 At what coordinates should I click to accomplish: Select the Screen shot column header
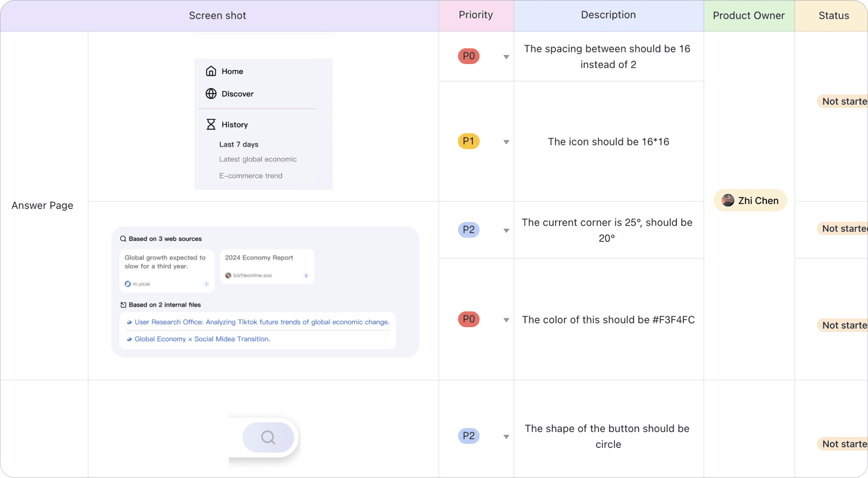(217, 16)
